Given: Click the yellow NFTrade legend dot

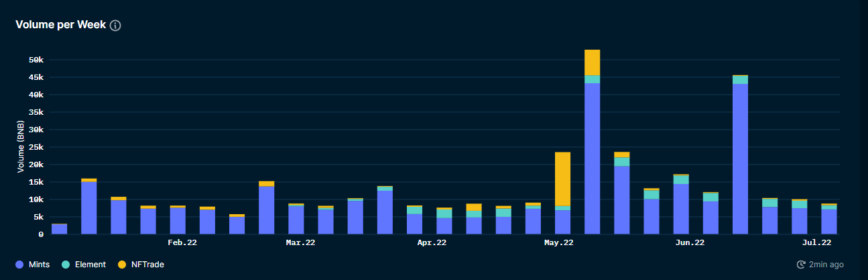Looking at the screenshot, I should (121, 265).
